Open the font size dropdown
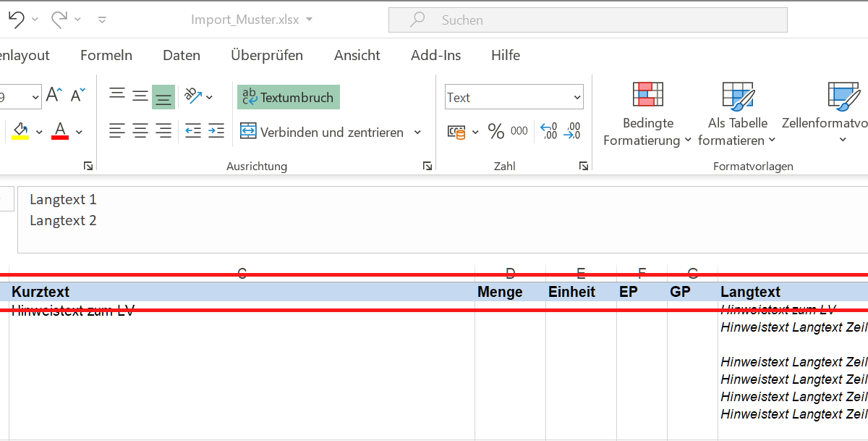 point(35,97)
